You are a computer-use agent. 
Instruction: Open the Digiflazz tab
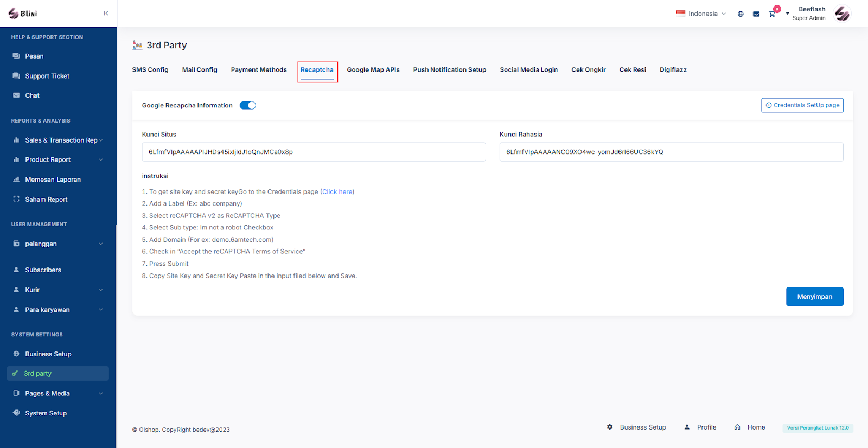(673, 70)
